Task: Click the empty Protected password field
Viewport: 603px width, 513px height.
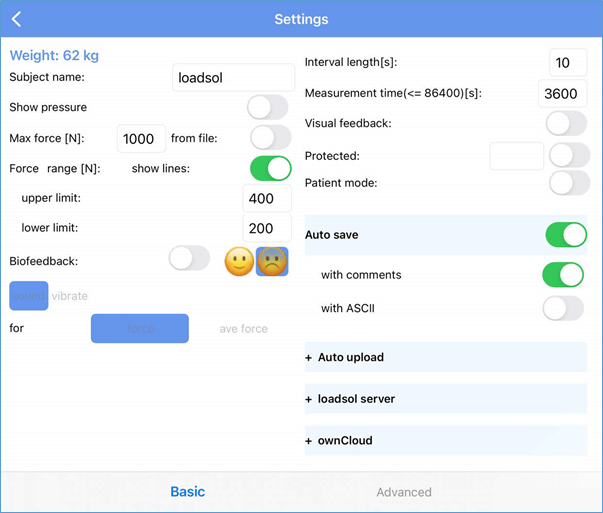Action: (x=516, y=156)
